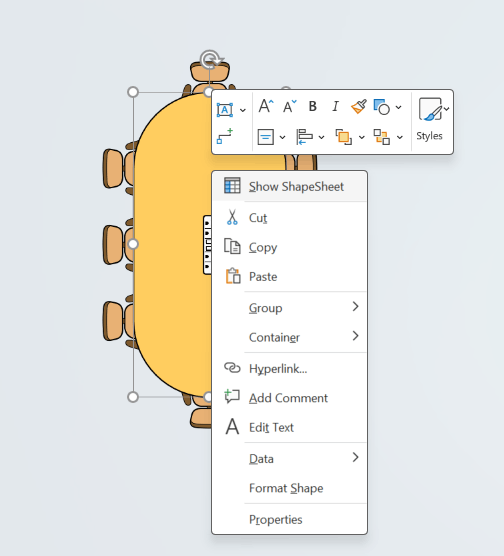504x556 pixels.
Task: Select Cut in the context menu
Action: (289, 218)
